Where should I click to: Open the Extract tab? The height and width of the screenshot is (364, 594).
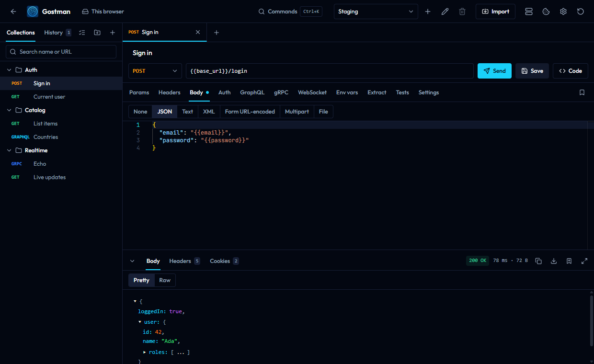pyautogui.click(x=377, y=92)
